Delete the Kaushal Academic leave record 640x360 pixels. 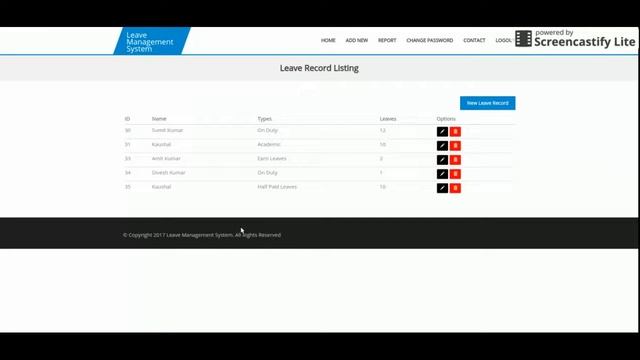[455, 146]
